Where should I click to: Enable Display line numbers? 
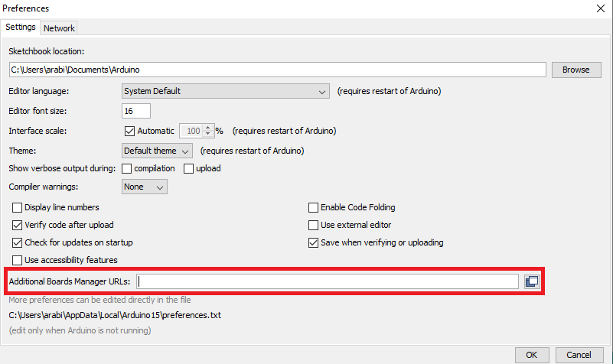pyautogui.click(x=17, y=207)
